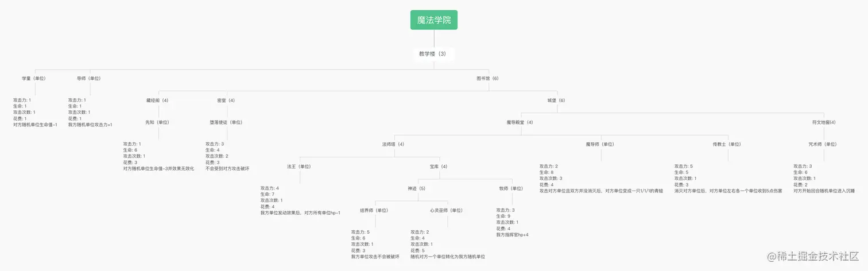Viewport: 868px width, 271px height.
Task: Select the 魔导师（单位）node
Action: (x=600, y=144)
